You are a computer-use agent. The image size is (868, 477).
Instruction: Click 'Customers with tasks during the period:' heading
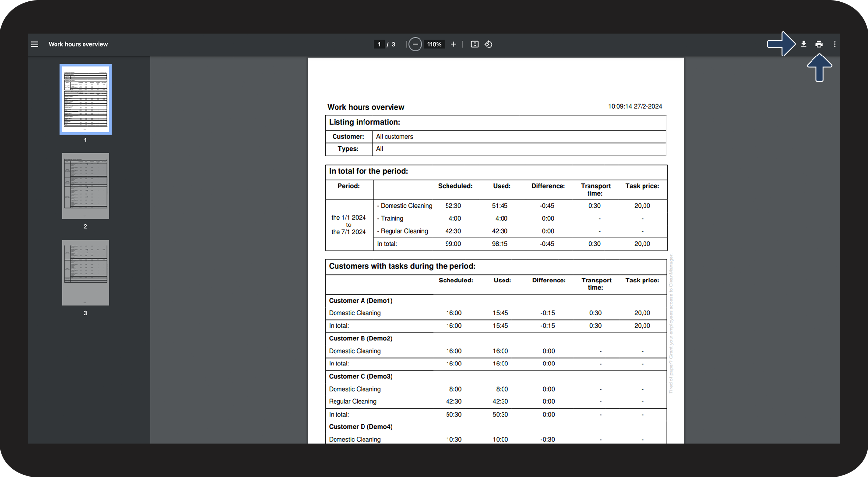click(402, 266)
